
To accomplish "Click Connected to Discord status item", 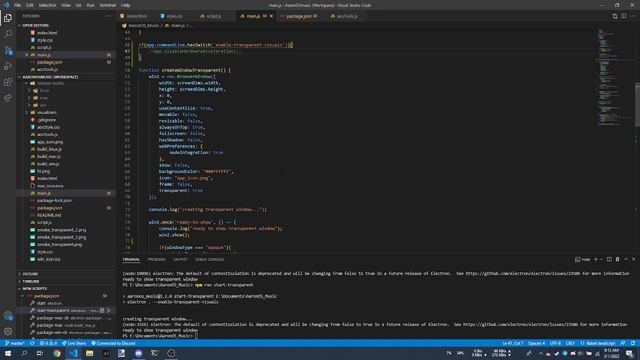I will coord(113,343).
